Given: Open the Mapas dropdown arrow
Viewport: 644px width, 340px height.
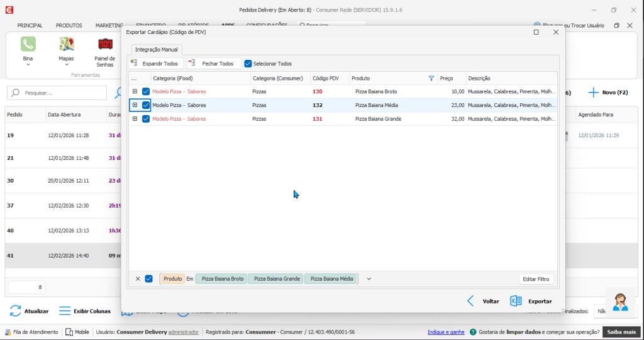Looking at the screenshot, I should [66, 65].
